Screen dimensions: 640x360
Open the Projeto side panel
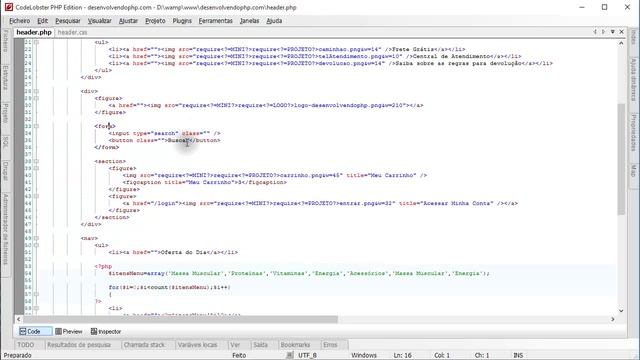coord(6,113)
